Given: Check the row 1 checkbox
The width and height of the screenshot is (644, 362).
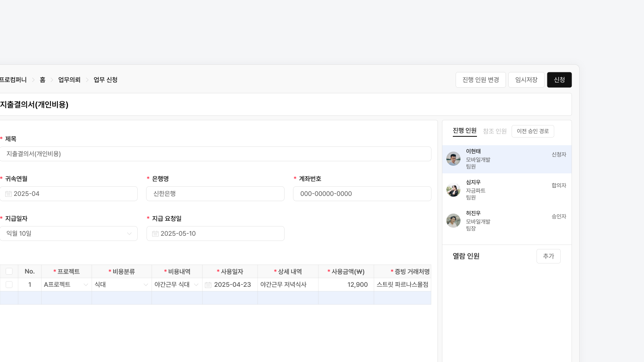Looking at the screenshot, I should (9, 285).
